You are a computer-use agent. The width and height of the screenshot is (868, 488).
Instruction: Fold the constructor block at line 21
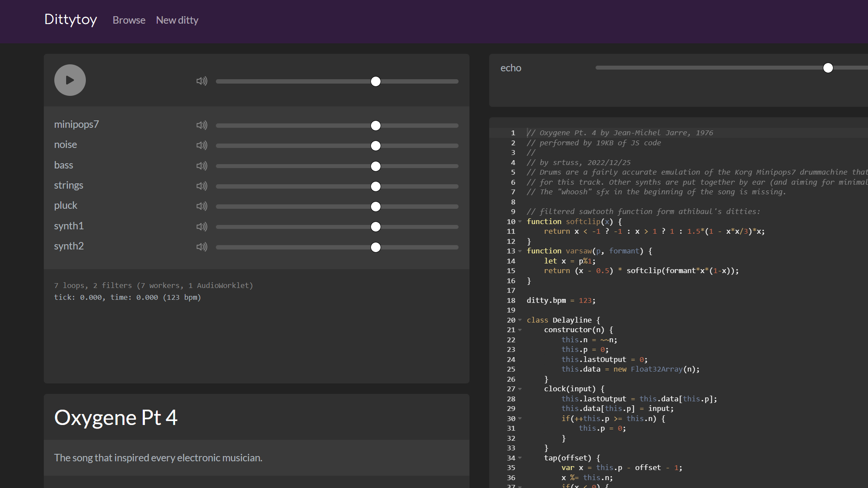[520, 330]
